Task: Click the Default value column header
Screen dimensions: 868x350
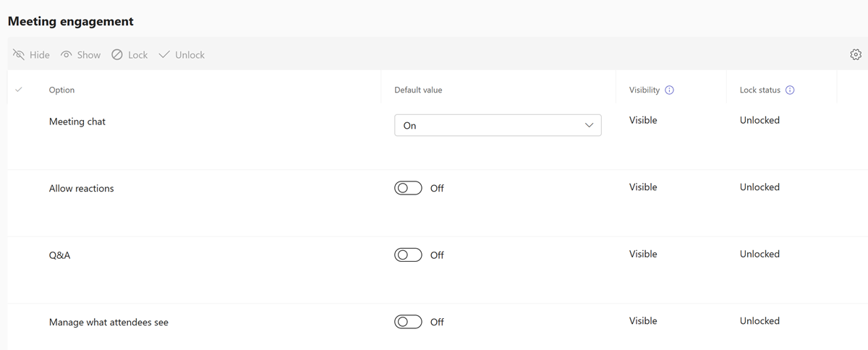Action: 418,90
